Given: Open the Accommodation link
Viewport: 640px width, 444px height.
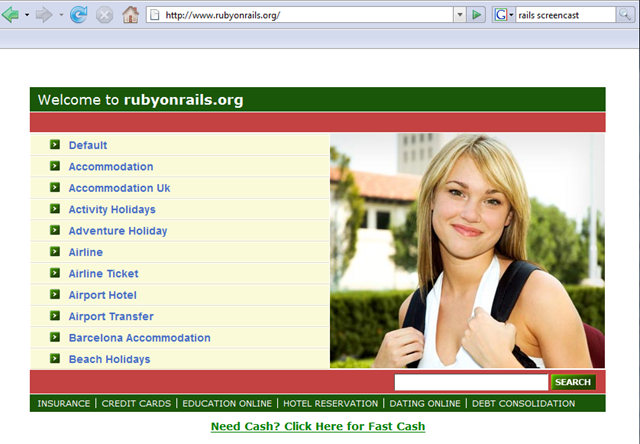Looking at the screenshot, I should pyautogui.click(x=111, y=166).
